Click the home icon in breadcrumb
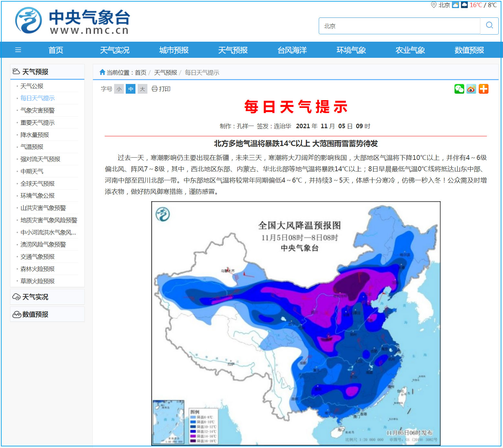Viewport: 503px width, 448px height. pos(102,72)
